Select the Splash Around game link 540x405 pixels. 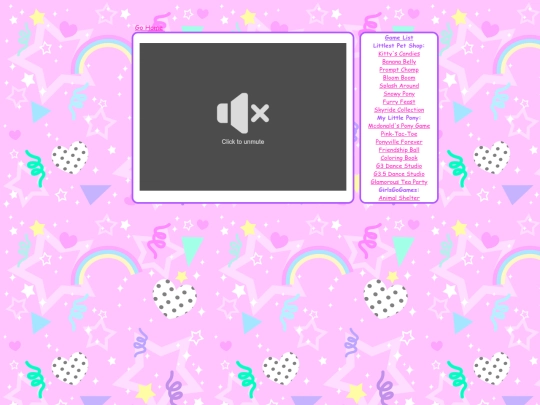(x=399, y=86)
